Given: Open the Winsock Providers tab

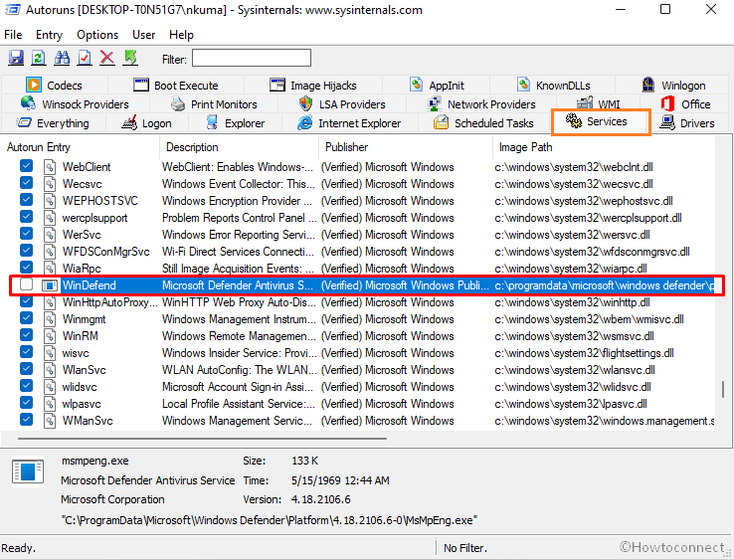Looking at the screenshot, I should tap(75, 104).
